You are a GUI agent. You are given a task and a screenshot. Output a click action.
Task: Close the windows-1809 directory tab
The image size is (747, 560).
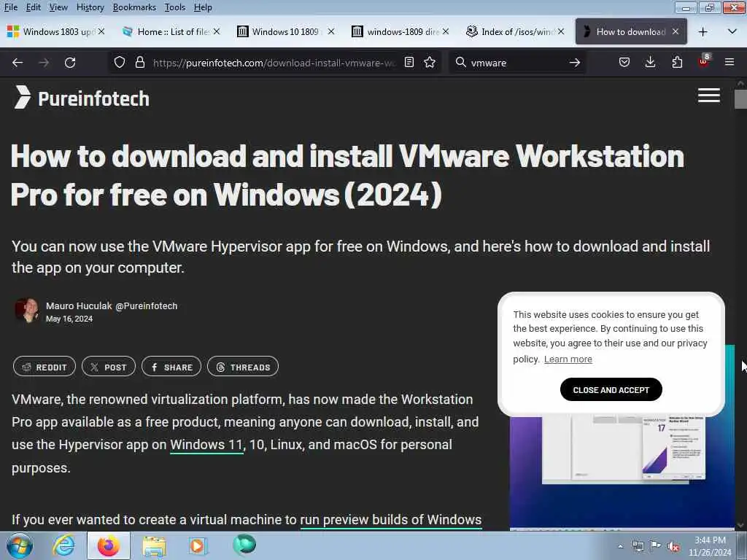click(446, 31)
